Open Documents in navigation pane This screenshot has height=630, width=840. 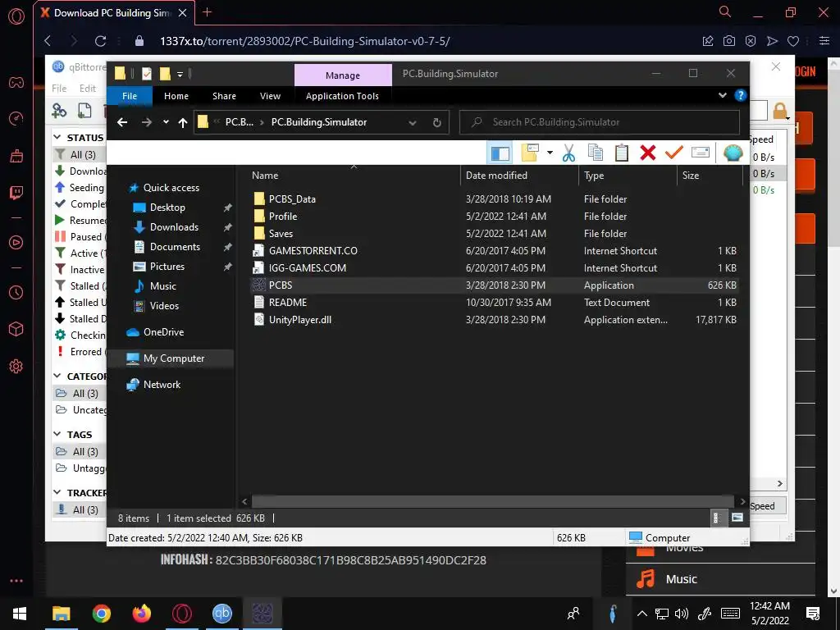pos(175,247)
